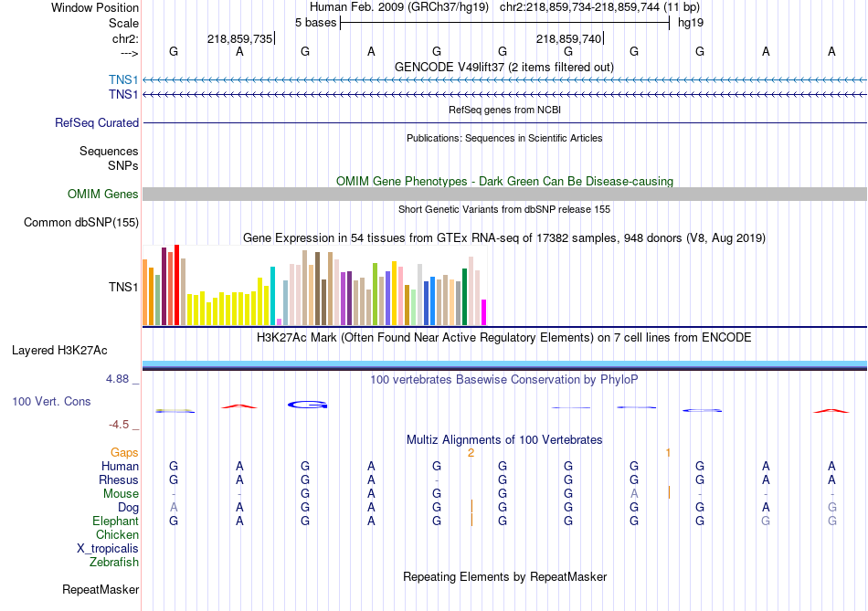
Task: Click the 218,859,740 position marker
Action: [x=569, y=38]
